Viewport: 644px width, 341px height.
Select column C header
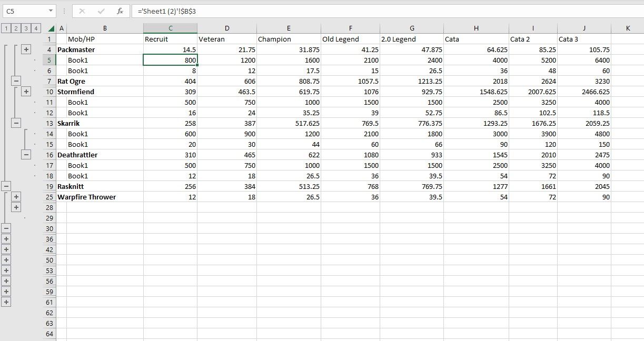[x=170, y=28]
